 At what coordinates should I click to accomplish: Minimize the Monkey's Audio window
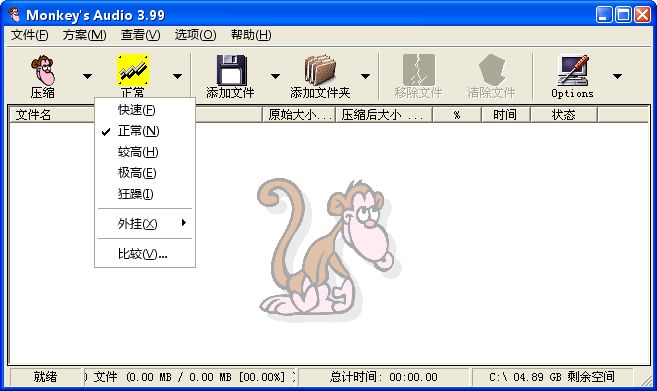(604, 15)
